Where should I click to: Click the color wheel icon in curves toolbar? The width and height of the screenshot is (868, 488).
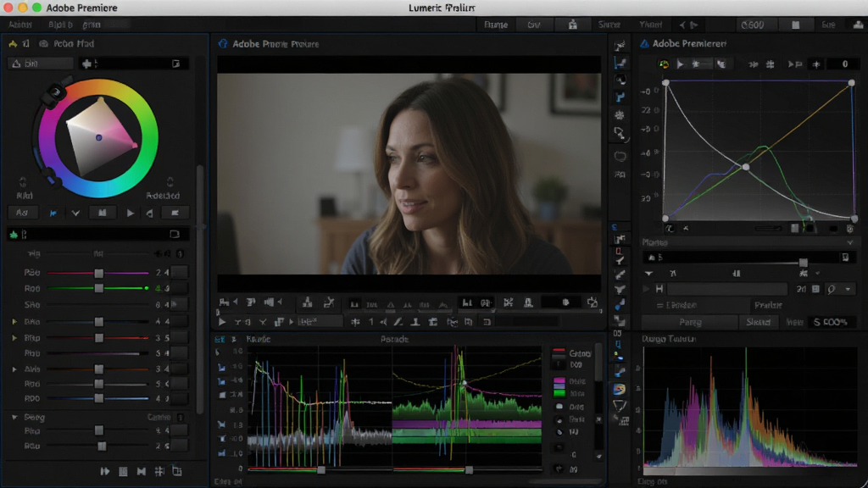tap(663, 64)
